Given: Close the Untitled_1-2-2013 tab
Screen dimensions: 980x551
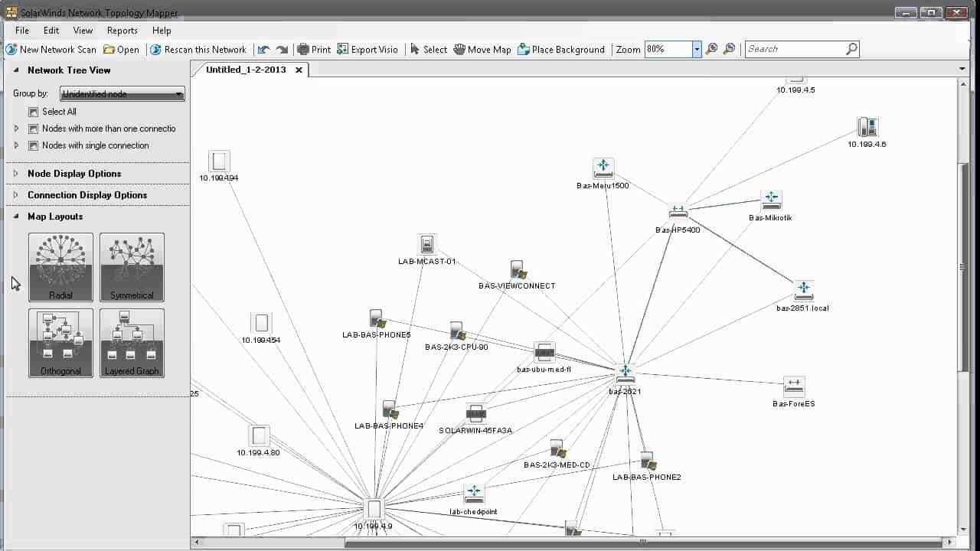Looking at the screenshot, I should tap(299, 70).
